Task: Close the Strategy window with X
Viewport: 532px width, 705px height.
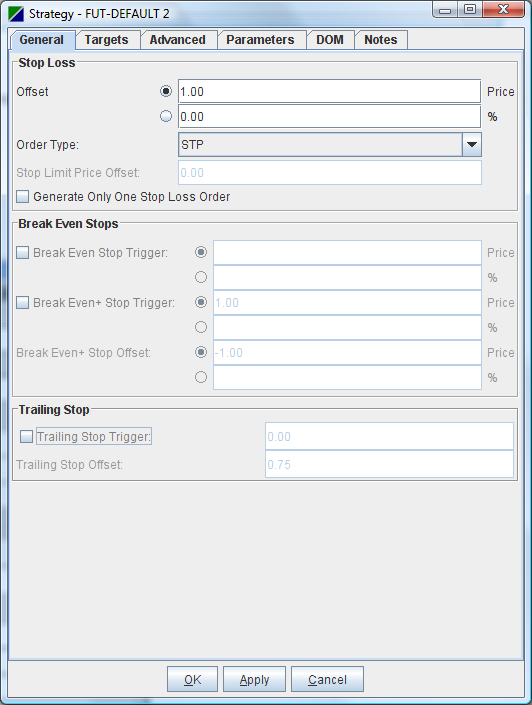Action: coord(503,10)
